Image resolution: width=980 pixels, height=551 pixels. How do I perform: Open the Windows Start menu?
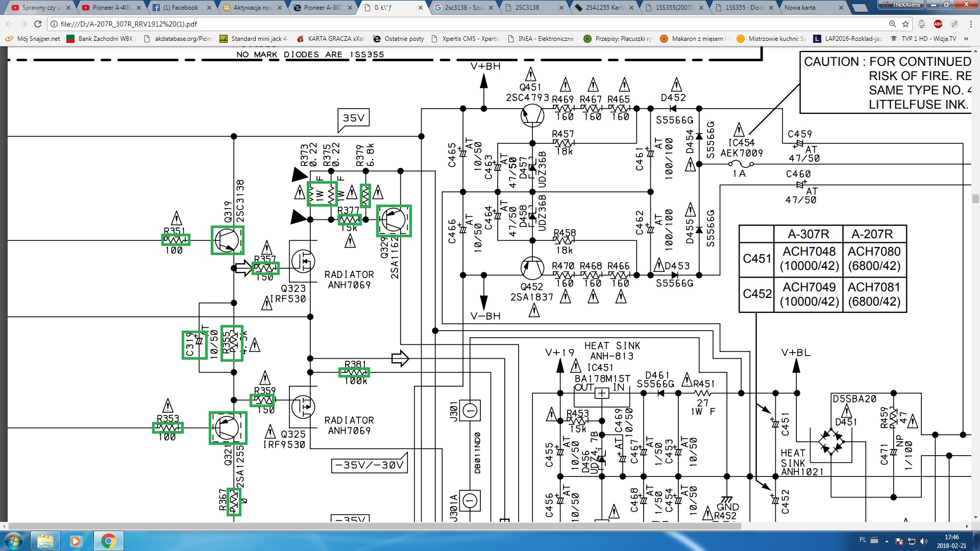tap(14, 541)
